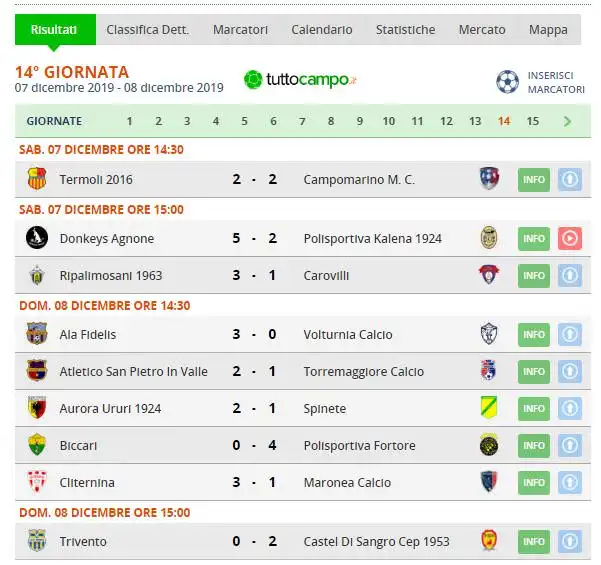
Task: Open the red video icon for Donkeys Agnone match
Action: point(570,238)
